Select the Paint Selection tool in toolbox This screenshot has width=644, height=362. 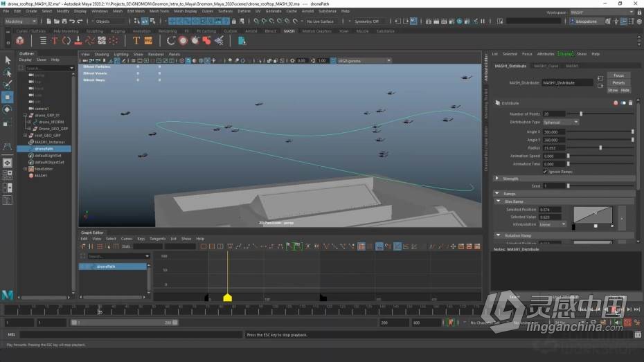tap(8, 85)
